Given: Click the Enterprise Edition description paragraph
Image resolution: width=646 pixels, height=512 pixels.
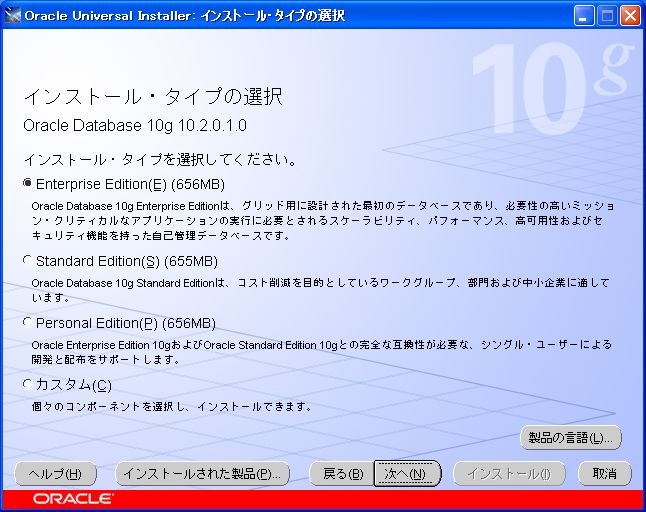Looking at the screenshot, I should pyautogui.click(x=323, y=221).
